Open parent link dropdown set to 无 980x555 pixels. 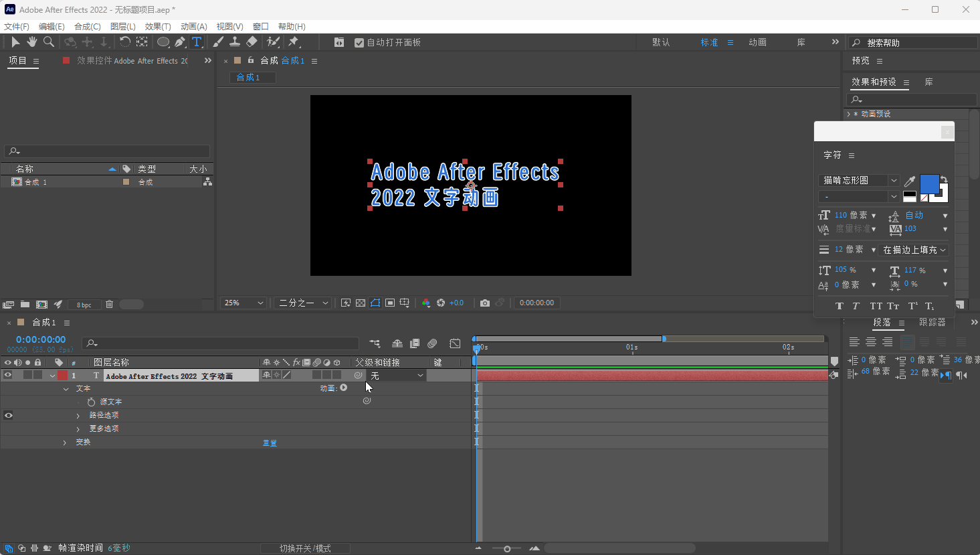pyautogui.click(x=397, y=376)
